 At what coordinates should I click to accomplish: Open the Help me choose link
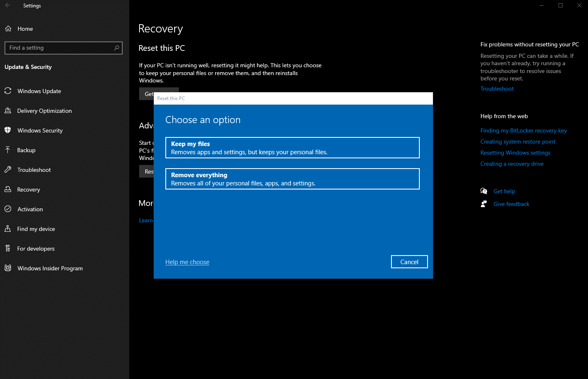pos(187,262)
